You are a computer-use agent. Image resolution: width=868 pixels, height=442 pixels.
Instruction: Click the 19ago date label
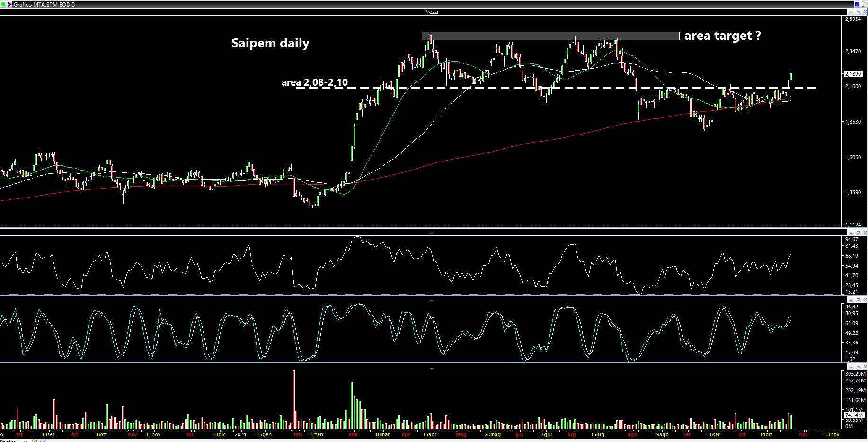point(661,434)
